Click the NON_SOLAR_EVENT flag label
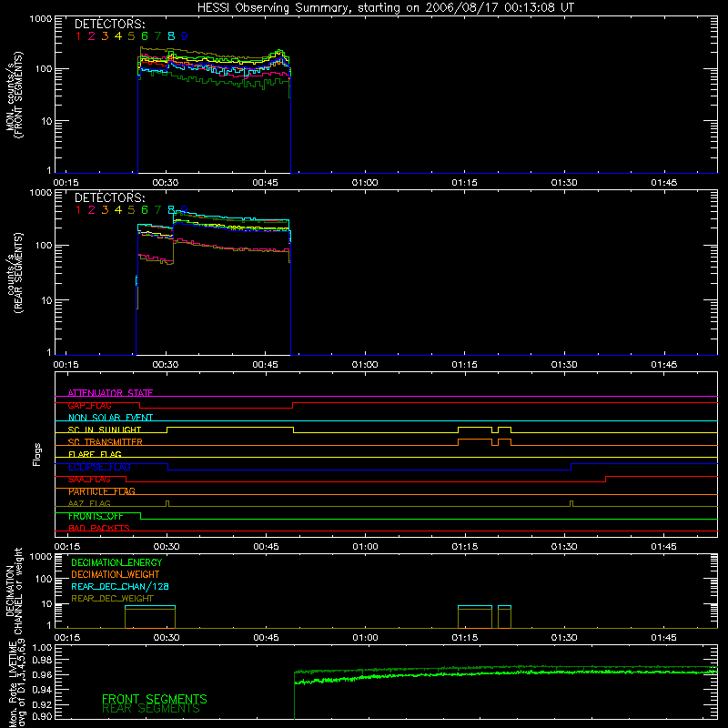 (110, 418)
